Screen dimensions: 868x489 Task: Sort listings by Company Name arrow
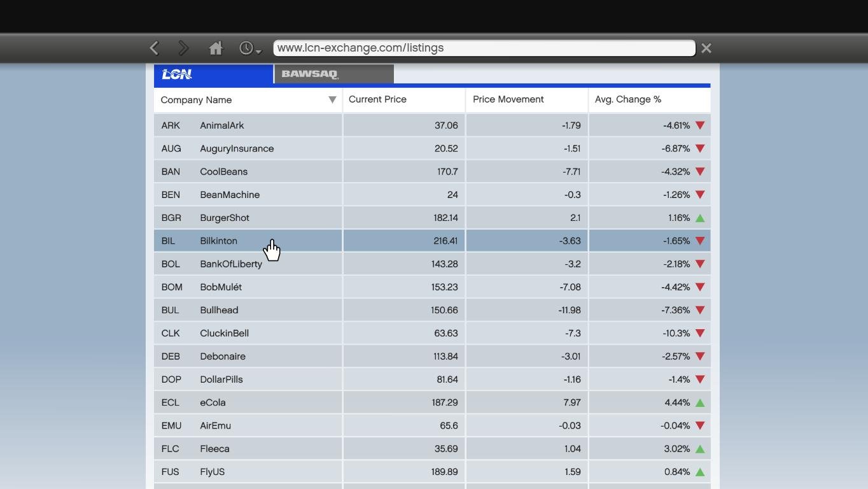pyautogui.click(x=332, y=100)
